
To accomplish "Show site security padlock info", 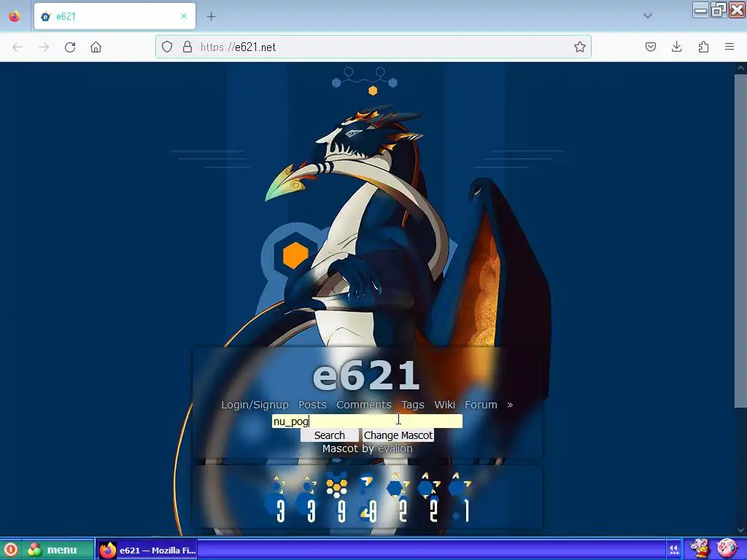I will (187, 47).
